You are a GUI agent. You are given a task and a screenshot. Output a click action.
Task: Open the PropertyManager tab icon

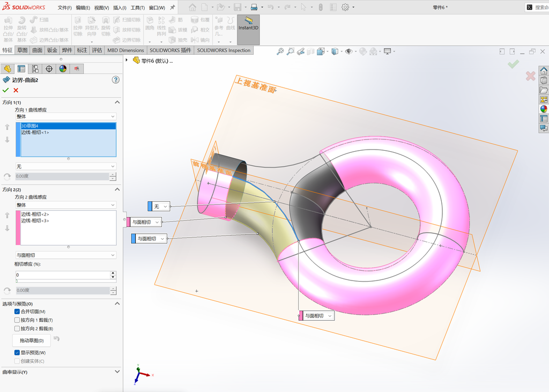pos(21,69)
